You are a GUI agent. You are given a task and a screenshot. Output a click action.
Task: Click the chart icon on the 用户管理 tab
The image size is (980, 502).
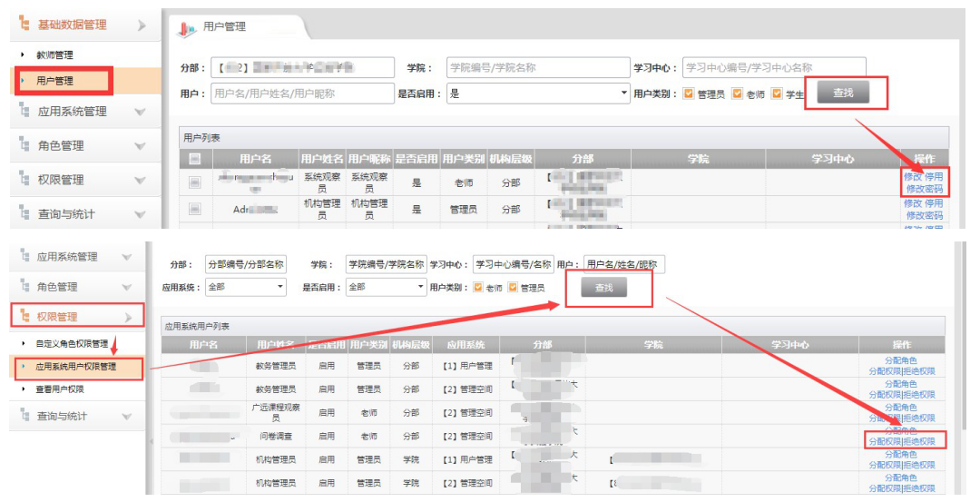point(186,28)
